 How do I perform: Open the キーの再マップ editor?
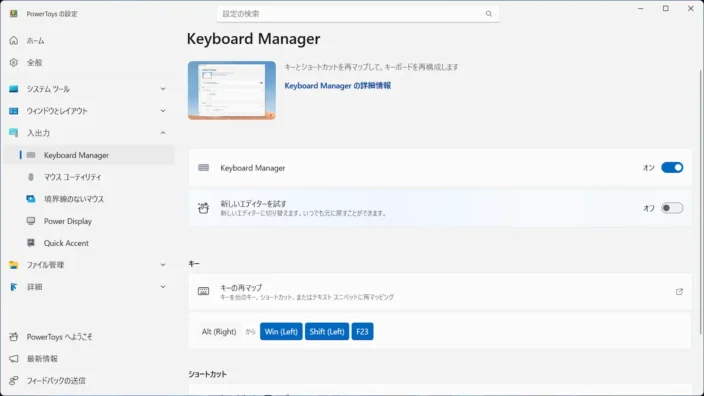tap(440, 292)
